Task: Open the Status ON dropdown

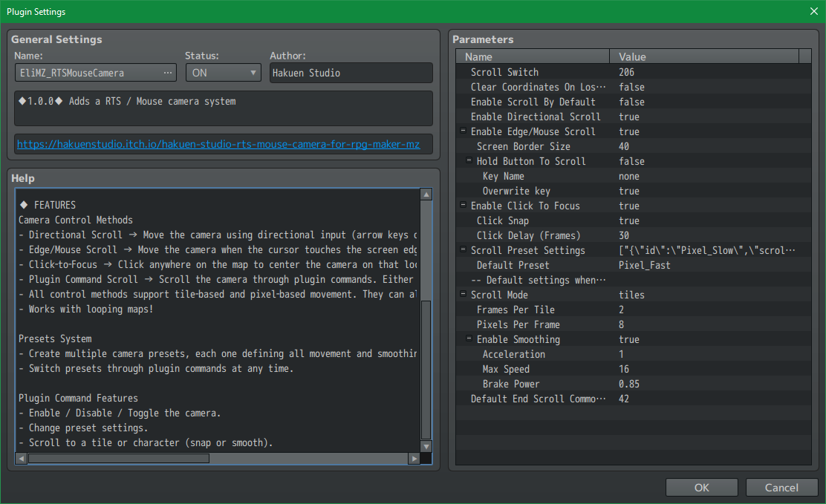Action: [x=223, y=73]
